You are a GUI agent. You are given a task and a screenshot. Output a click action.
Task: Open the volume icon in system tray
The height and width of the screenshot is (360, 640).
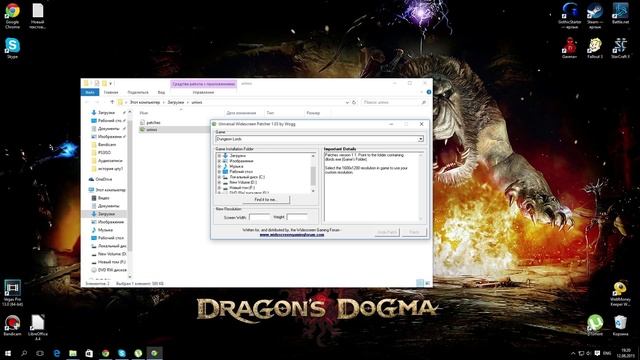589,353
